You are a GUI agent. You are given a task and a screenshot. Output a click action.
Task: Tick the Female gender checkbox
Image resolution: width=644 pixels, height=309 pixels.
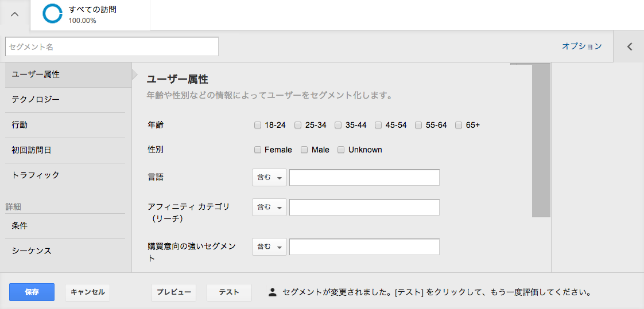click(258, 150)
